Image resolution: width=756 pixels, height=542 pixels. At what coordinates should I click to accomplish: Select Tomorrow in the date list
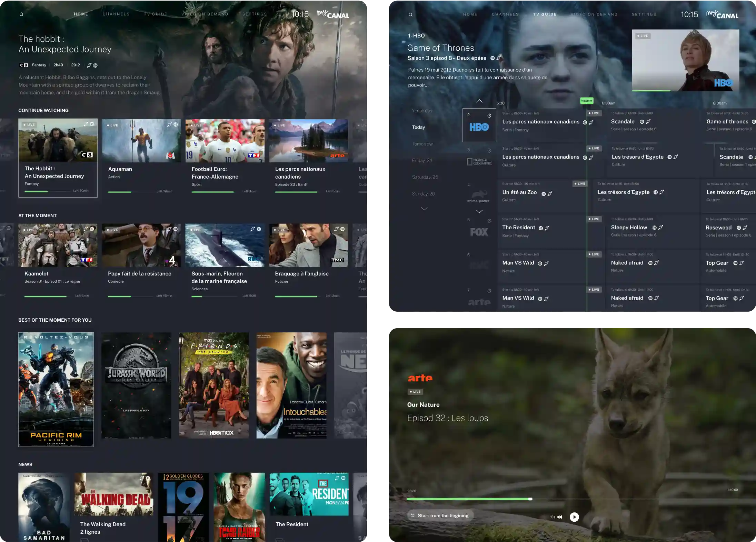422,144
